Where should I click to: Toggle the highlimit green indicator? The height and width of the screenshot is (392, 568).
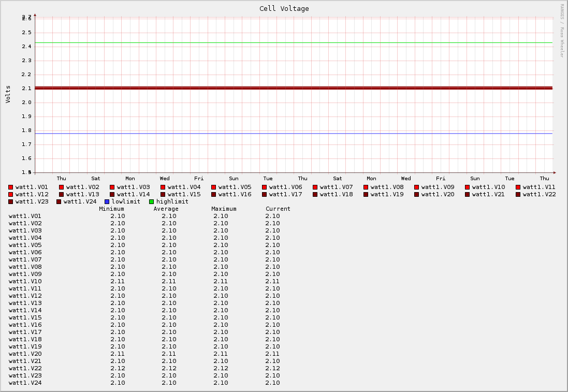[x=153, y=201]
